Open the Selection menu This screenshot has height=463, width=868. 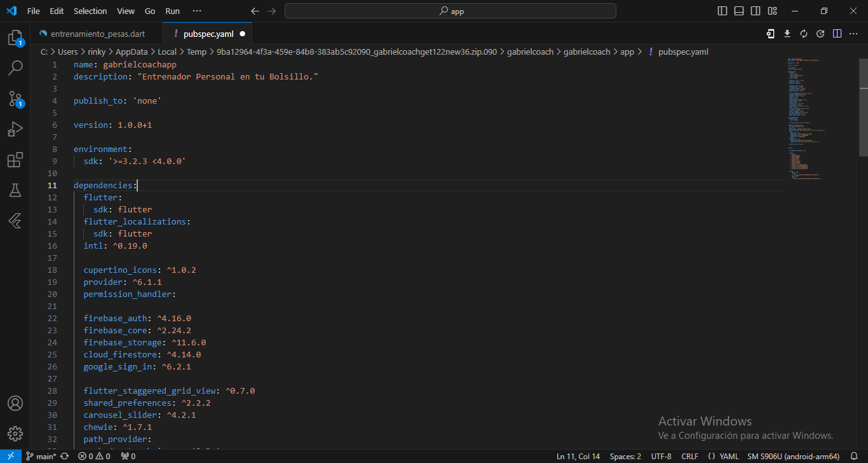[x=90, y=11]
